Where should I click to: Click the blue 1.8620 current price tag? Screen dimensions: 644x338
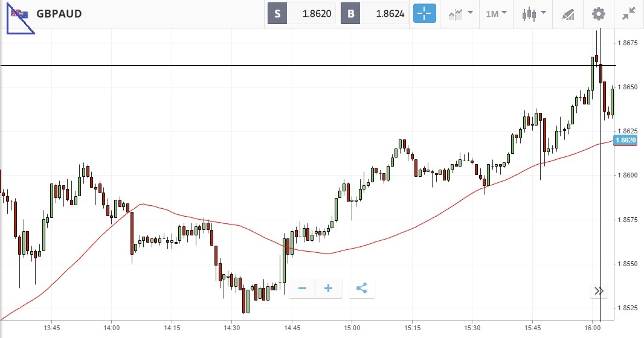[x=625, y=140]
